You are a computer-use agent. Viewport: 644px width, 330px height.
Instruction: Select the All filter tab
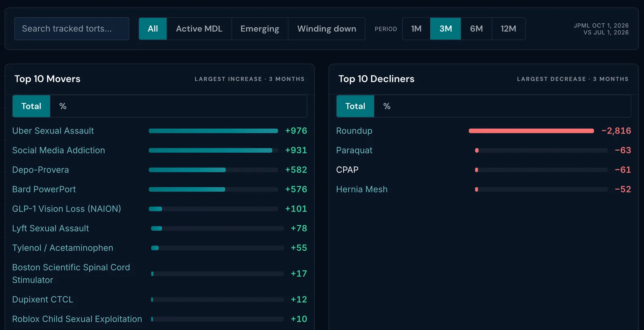pos(153,29)
